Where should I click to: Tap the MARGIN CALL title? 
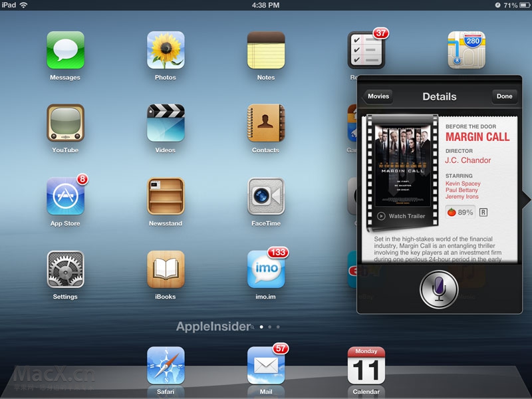coord(477,137)
